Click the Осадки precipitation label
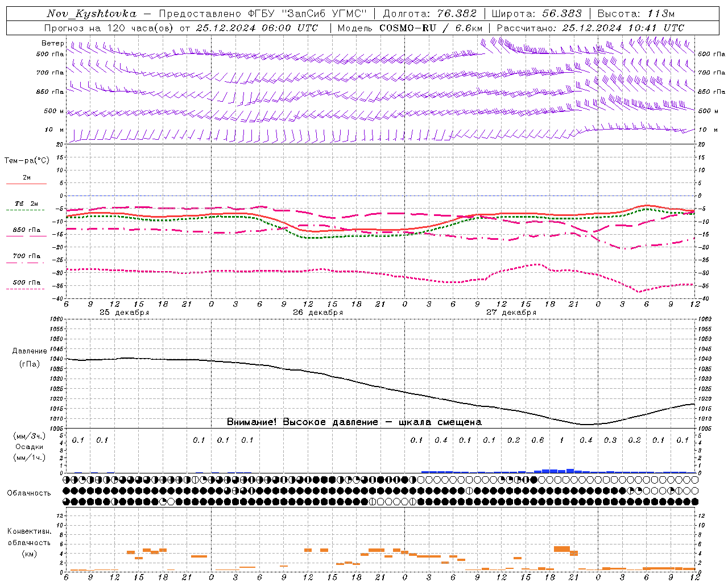Screen dimensions: 728x582 (30, 447)
